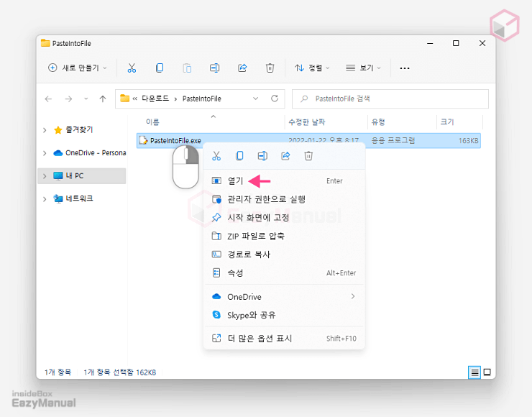Click the Delete trash icon in the Explorer toolbar
The height and width of the screenshot is (417, 532).
[x=270, y=68]
